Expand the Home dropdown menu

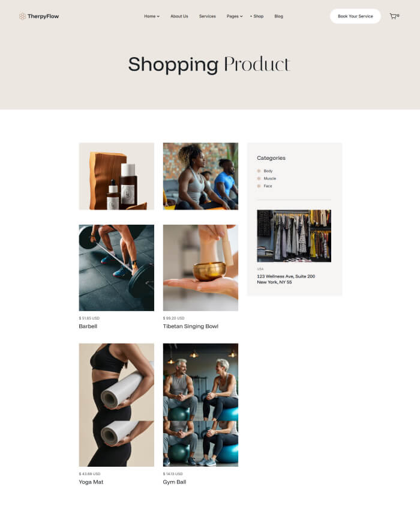tap(152, 16)
